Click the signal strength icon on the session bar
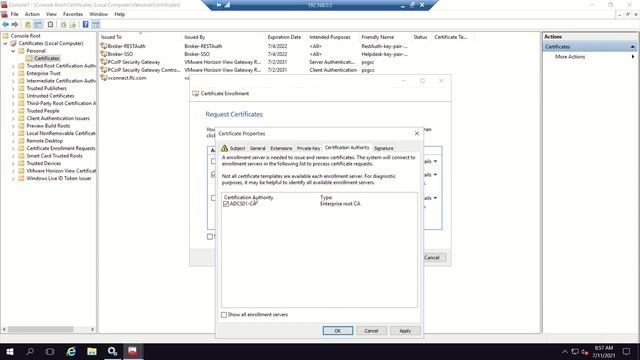 pos(227,5)
